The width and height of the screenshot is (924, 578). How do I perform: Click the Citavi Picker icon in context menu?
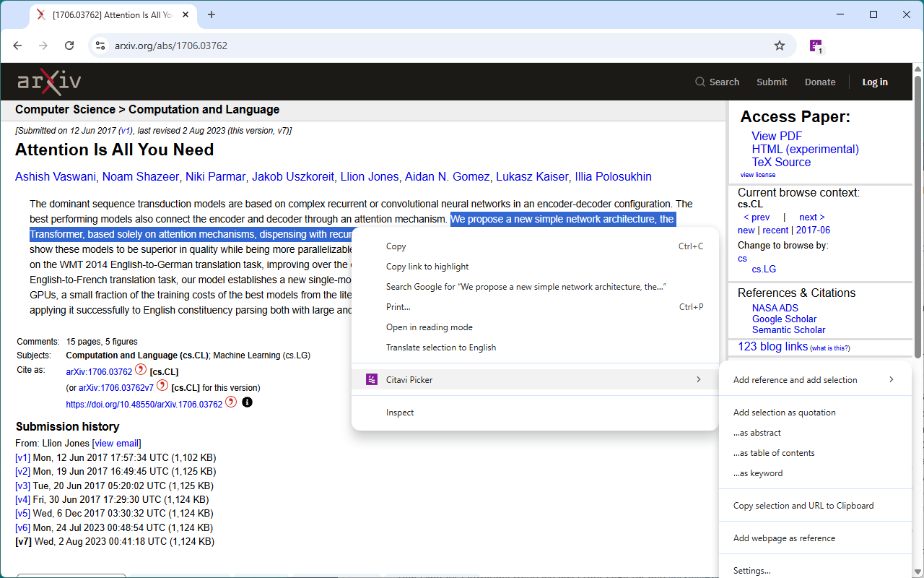tap(372, 379)
